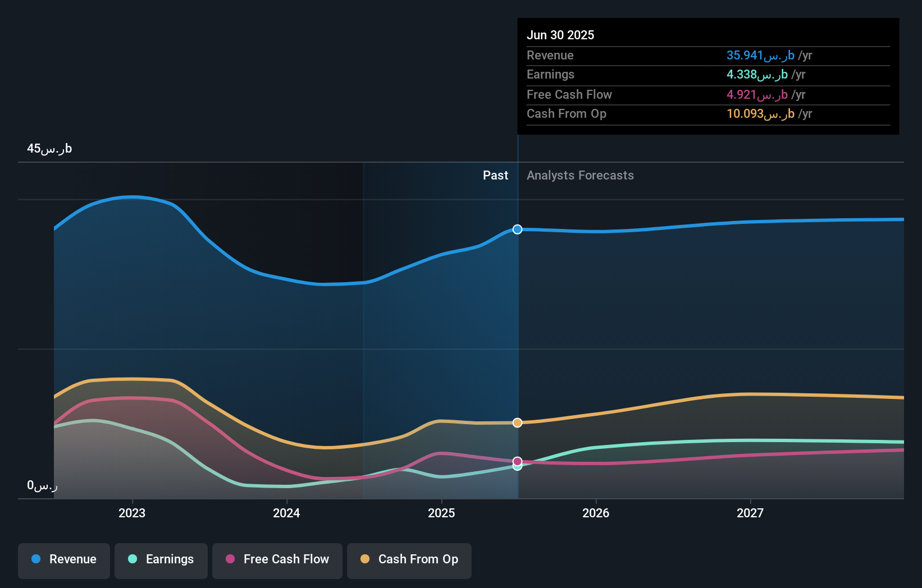Toggle the Earnings series visibility
Image resolution: width=922 pixels, height=588 pixels.
161,560
